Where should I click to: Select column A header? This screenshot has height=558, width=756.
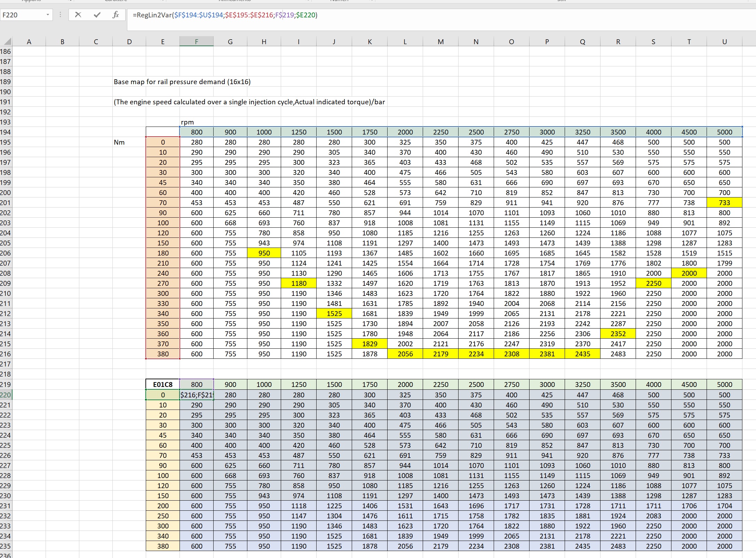coord(29,42)
